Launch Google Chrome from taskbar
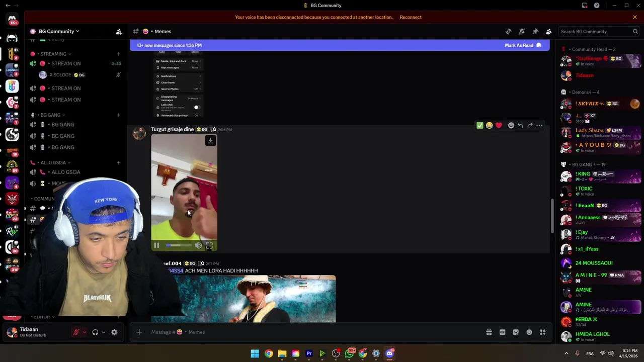 click(269, 353)
